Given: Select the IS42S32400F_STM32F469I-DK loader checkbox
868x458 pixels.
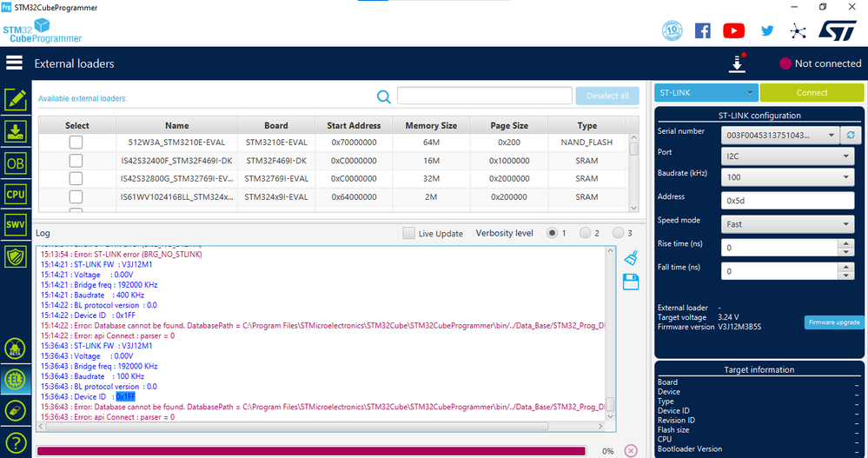Looking at the screenshot, I should pos(76,161).
